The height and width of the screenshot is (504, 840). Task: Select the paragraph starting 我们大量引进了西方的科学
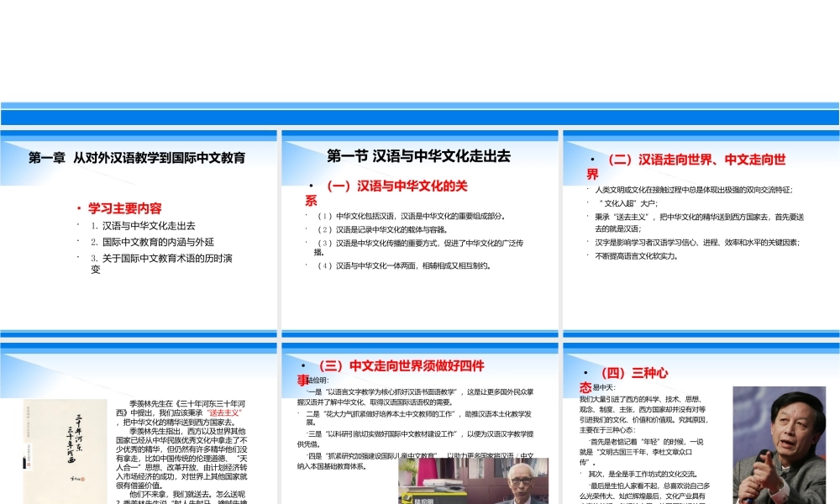[644, 415]
